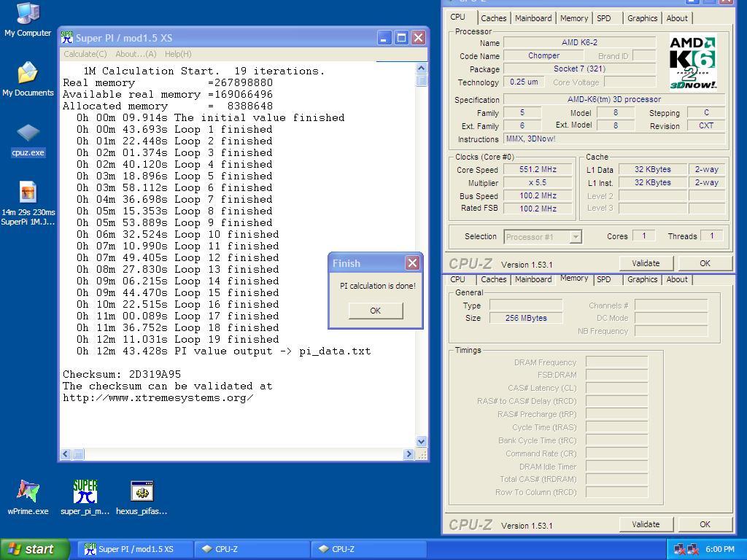Switch to About tab in upper CPU-Z
The image size is (747, 560).
[x=676, y=18]
